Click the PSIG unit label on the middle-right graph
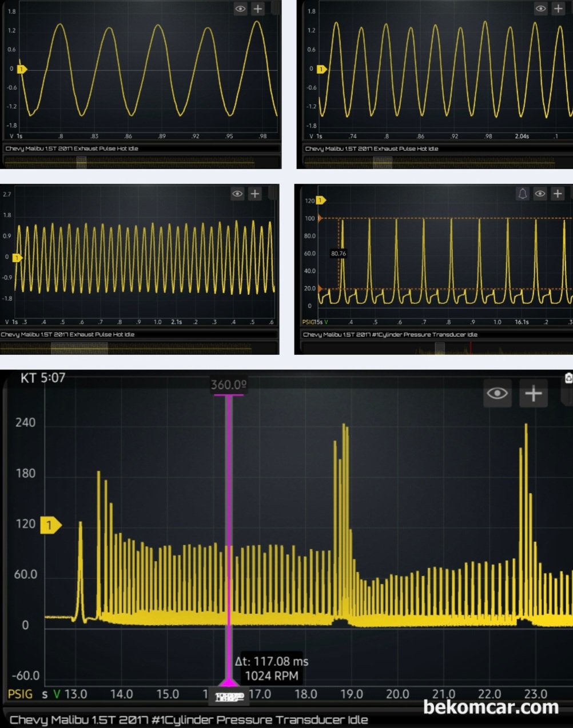Screen dimensions: 573x728 pyautogui.click(x=308, y=322)
